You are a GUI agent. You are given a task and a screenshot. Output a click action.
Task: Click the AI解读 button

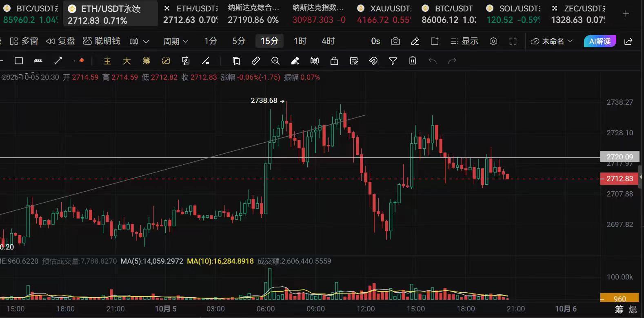click(600, 41)
